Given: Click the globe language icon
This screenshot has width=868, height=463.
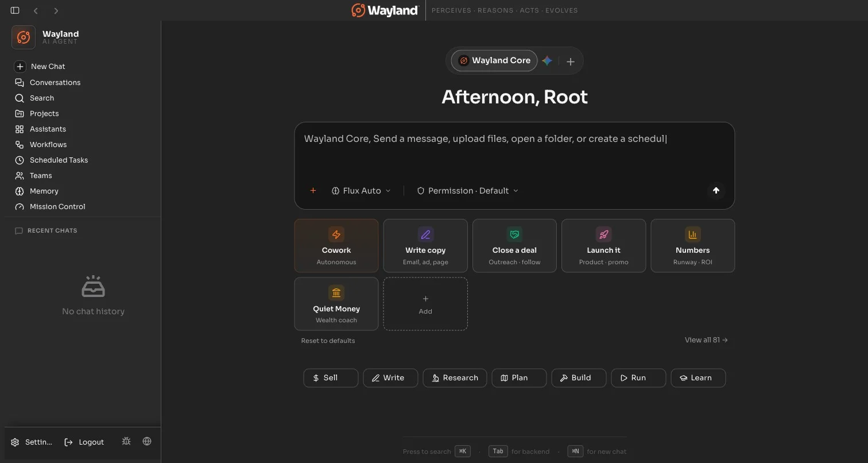Looking at the screenshot, I should tap(147, 441).
